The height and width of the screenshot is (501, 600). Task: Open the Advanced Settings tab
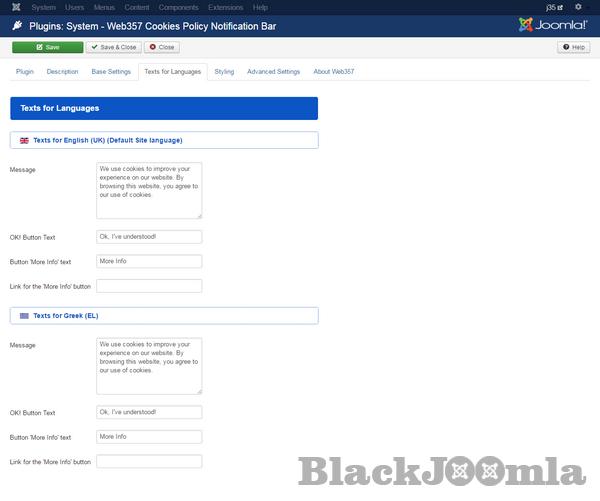tap(273, 72)
